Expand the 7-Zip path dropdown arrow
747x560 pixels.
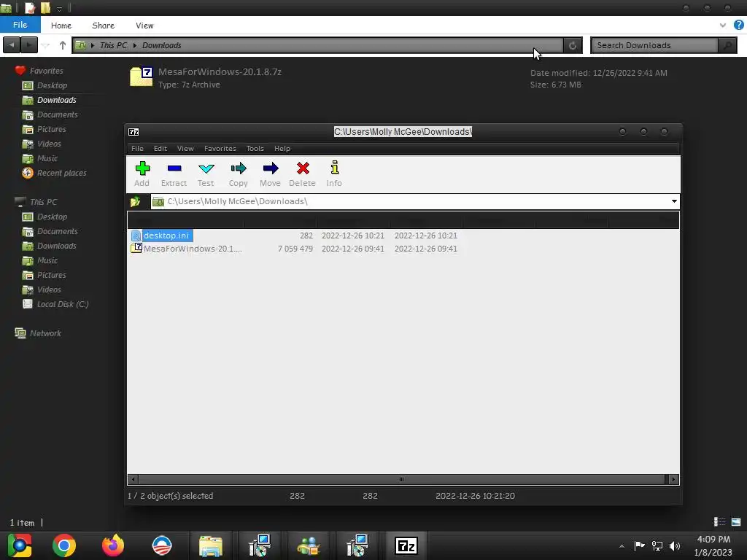(674, 201)
